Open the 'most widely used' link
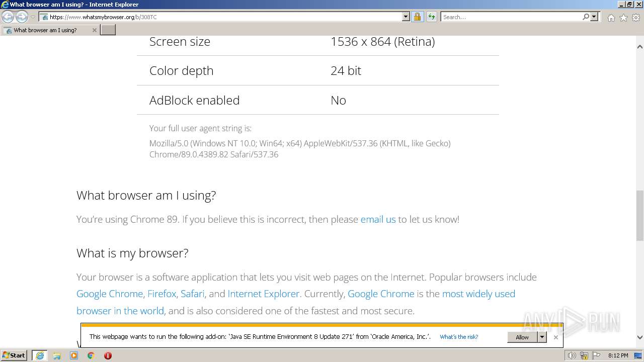The width and height of the screenshot is (644, 362). [478, 294]
